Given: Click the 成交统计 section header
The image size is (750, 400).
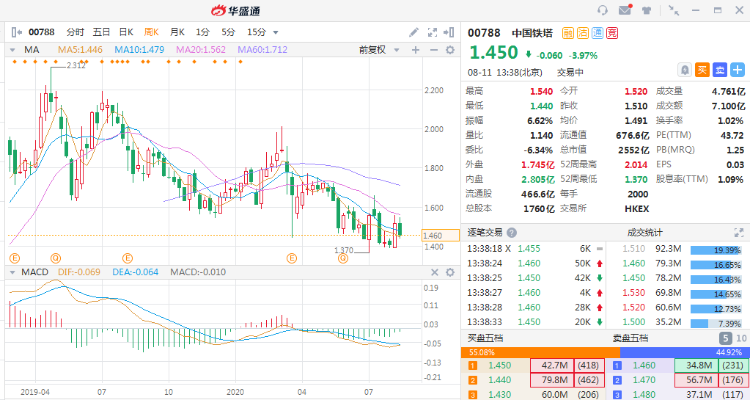Looking at the screenshot, I should coord(645,233).
